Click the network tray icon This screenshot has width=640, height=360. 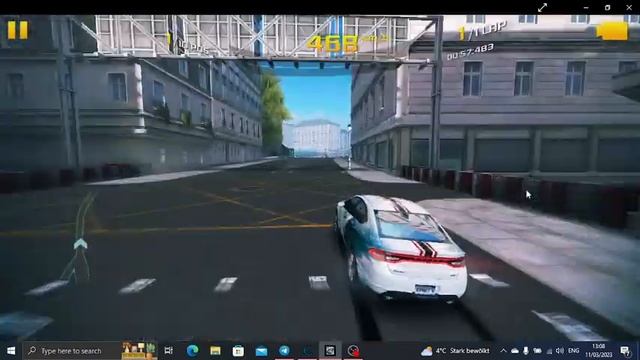click(549, 351)
